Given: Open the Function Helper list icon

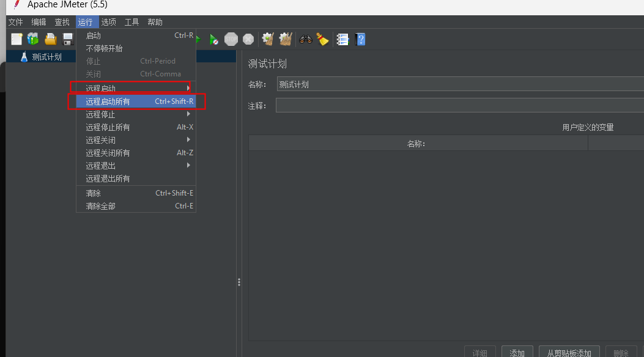Looking at the screenshot, I should tap(342, 39).
